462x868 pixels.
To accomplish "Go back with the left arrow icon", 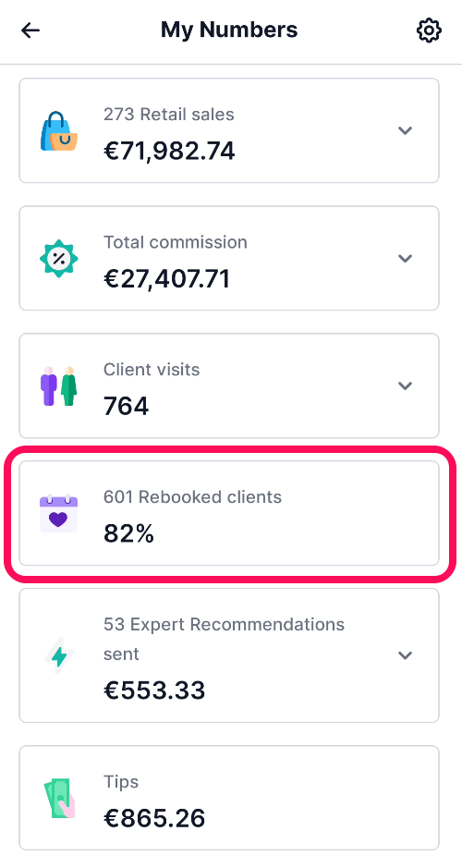I will [30, 30].
